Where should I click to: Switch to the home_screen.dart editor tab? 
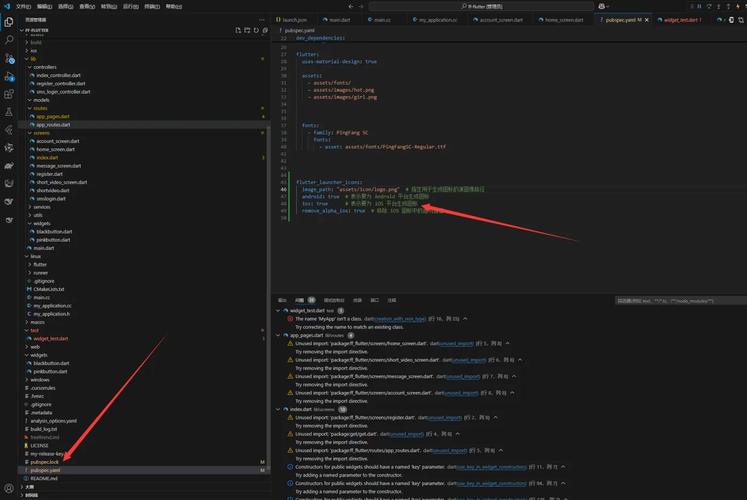click(x=563, y=19)
